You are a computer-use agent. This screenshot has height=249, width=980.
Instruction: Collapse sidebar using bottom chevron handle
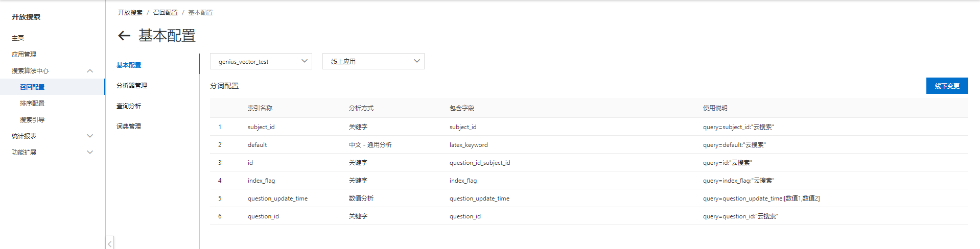pos(110,243)
